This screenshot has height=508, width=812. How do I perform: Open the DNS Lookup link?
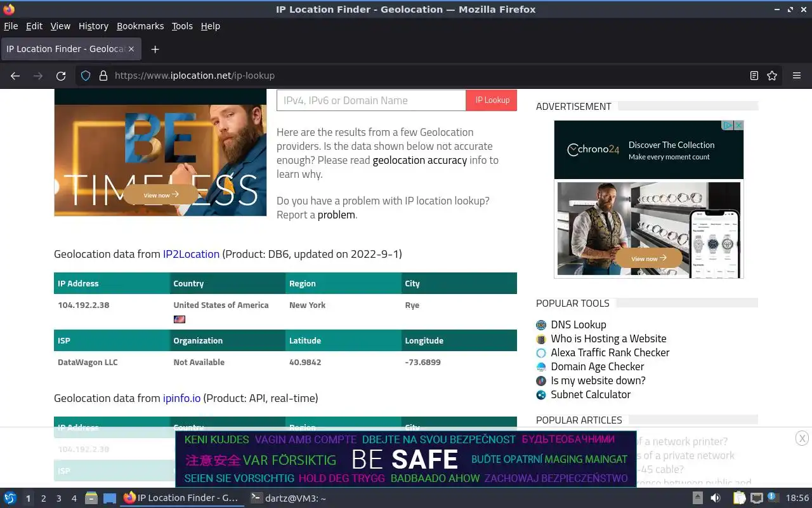(x=579, y=325)
